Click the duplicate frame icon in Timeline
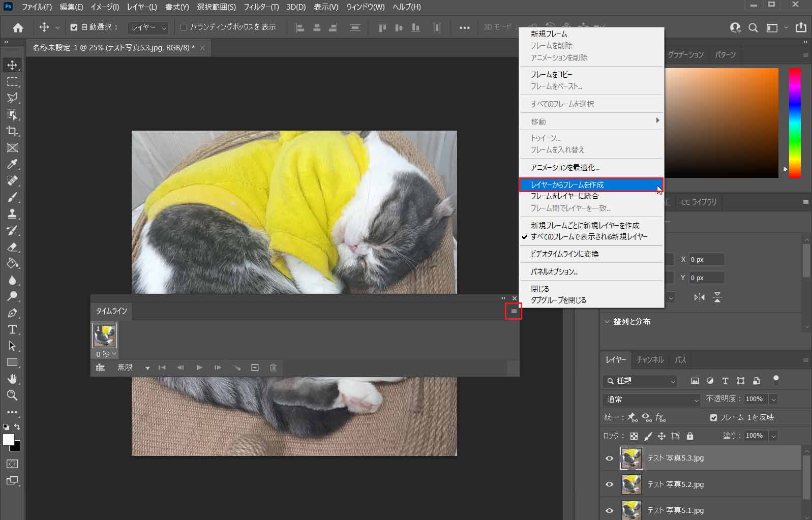The height and width of the screenshot is (520, 812). [255, 368]
